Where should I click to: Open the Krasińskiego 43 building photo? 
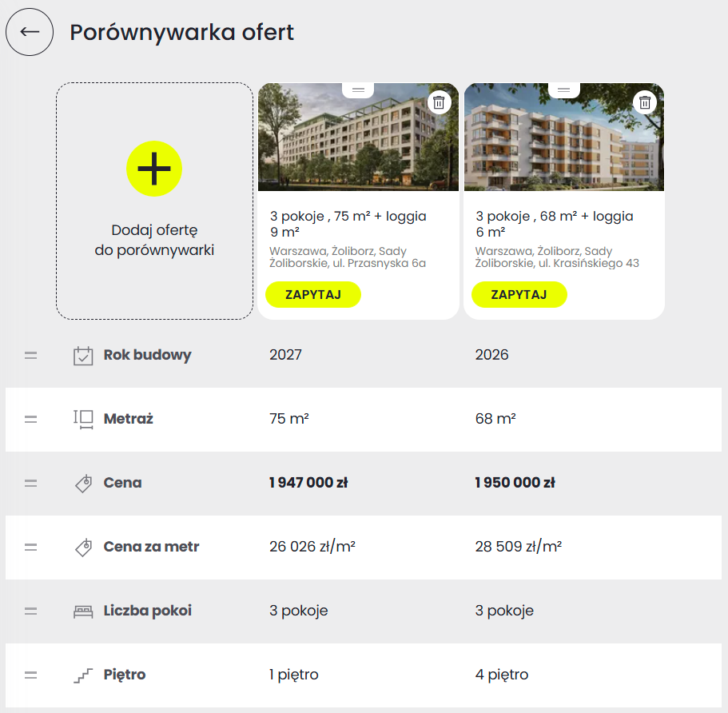564,137
